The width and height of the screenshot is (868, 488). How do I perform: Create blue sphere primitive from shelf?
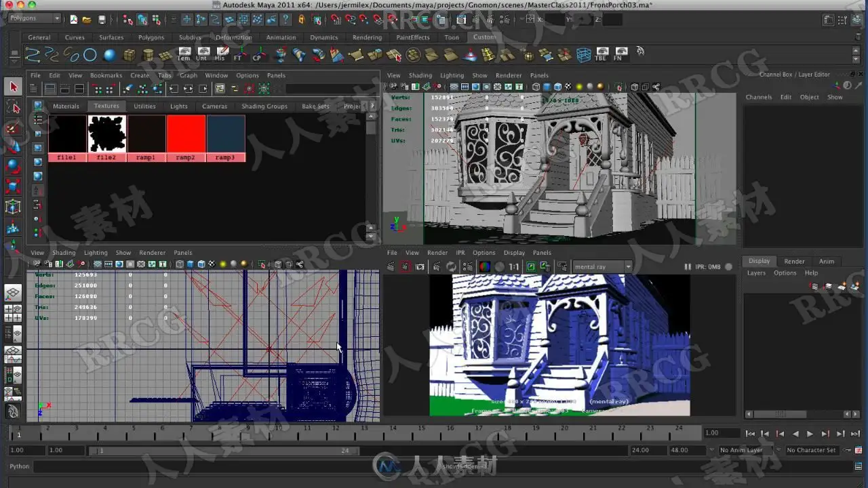109,55
